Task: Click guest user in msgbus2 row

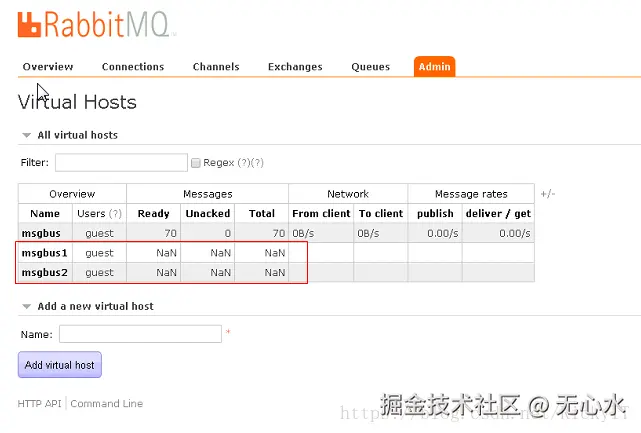Action: (x=99, y=273)
